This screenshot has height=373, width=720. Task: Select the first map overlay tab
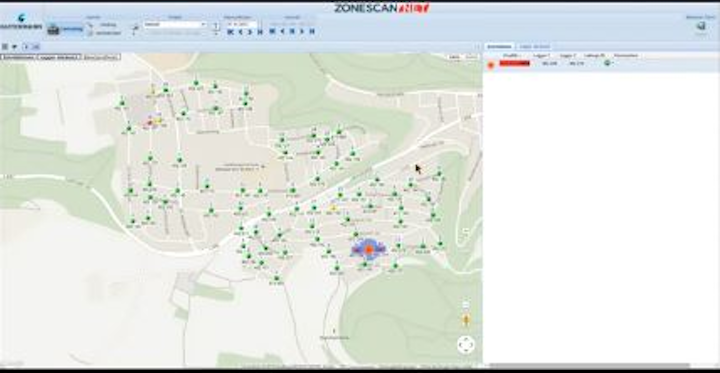(x=18, y=57)
